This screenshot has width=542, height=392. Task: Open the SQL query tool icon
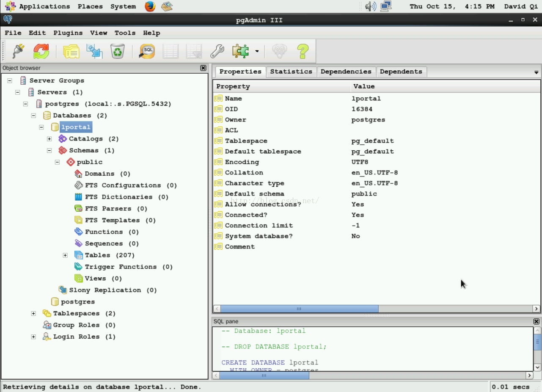[x=147, y=52]
